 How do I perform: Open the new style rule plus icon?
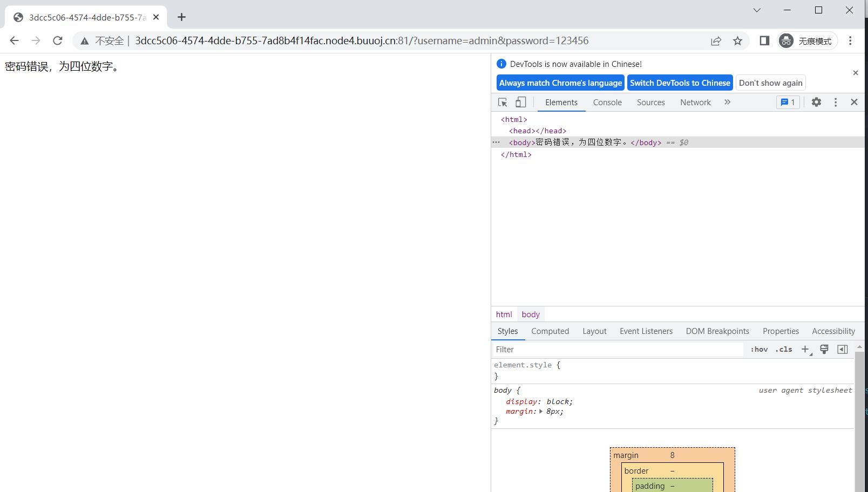click(805, 350)
